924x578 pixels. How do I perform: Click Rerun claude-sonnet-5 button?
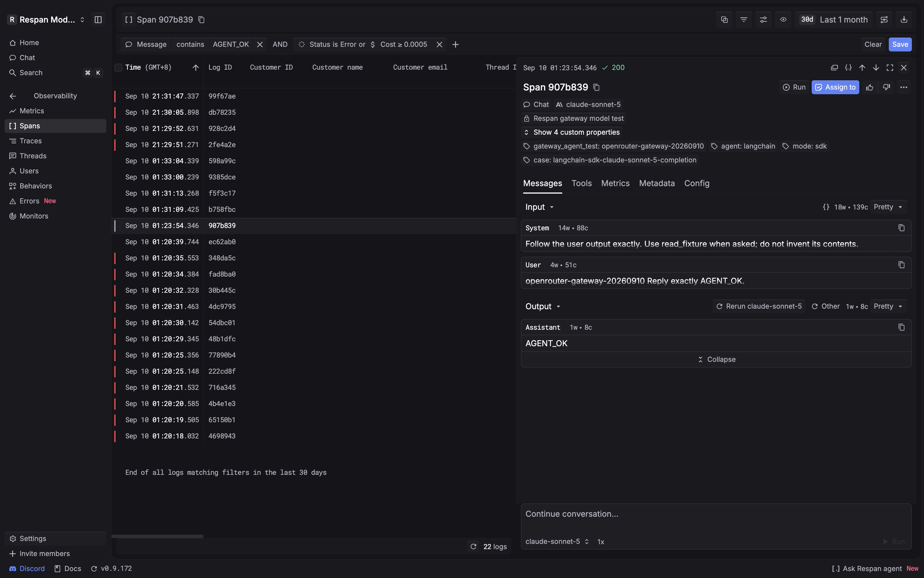[x=759, y=307]
